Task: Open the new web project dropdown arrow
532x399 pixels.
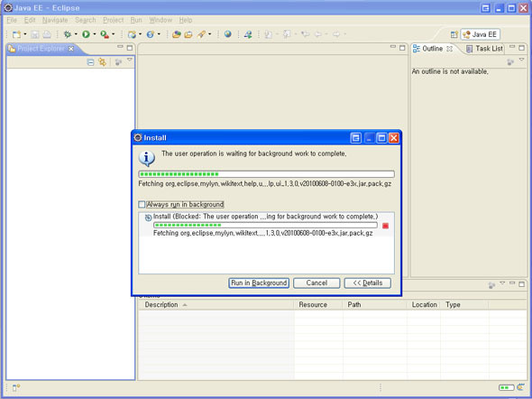Action: (140, 34)
